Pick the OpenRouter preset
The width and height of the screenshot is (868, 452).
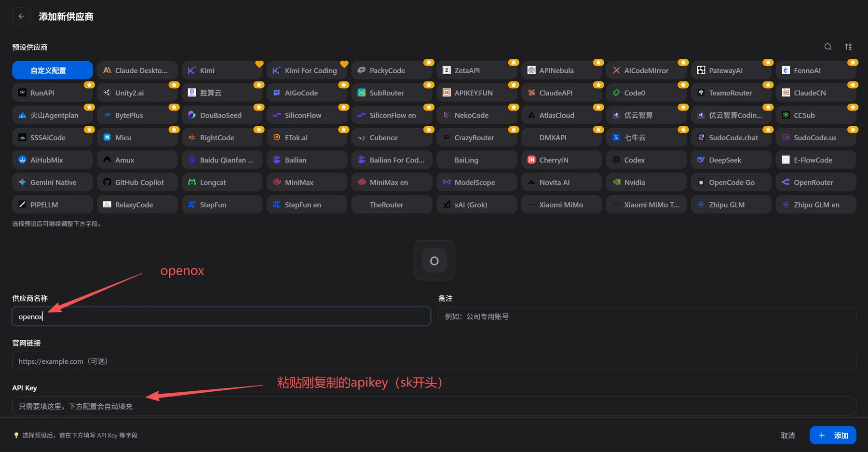click(816, 182)
